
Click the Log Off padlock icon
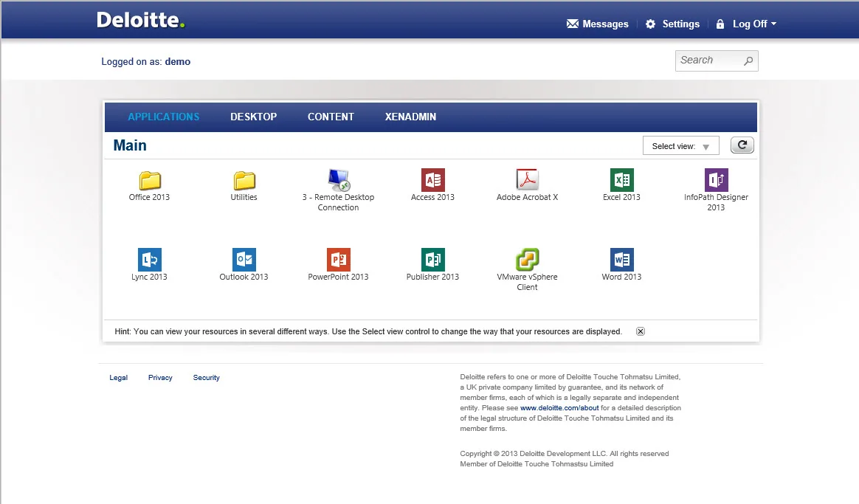click(x=720, y=24)
